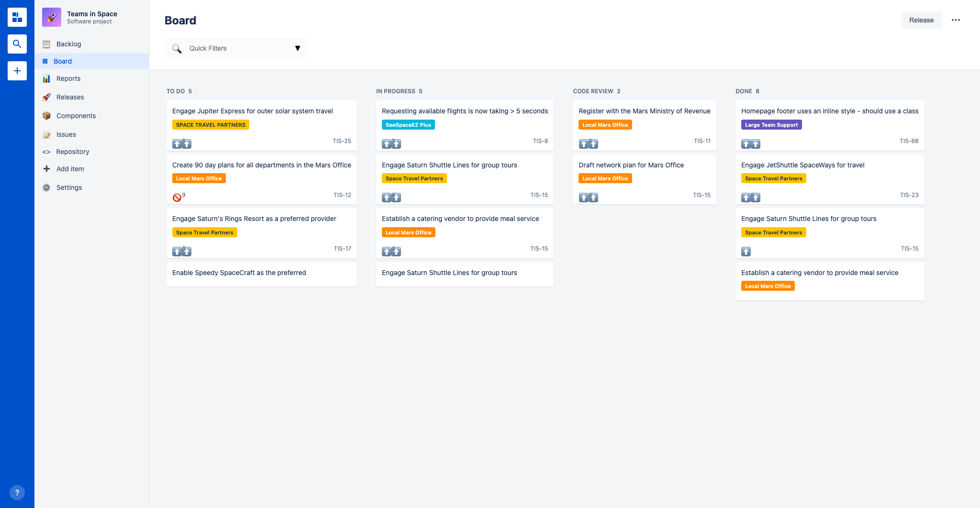Expand the Quick Filters dropdown arrow
The height and width of the screenshot is (508, 980).
tap(297, 48)
